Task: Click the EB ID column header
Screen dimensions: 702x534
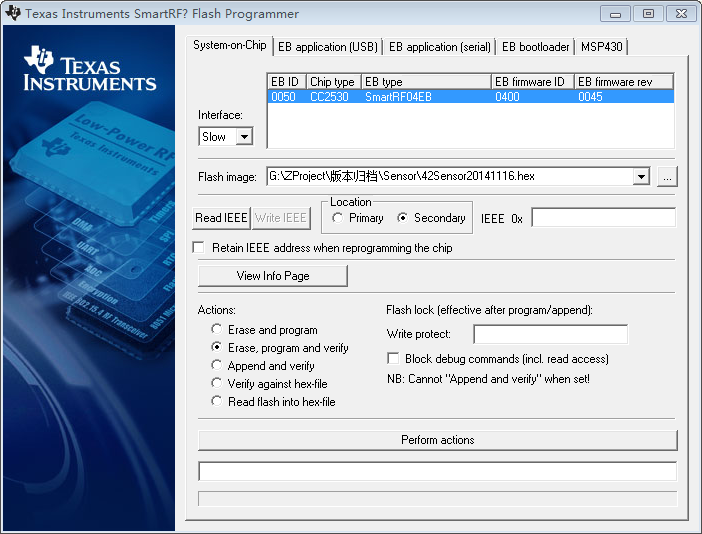Action: pos(287,82)
